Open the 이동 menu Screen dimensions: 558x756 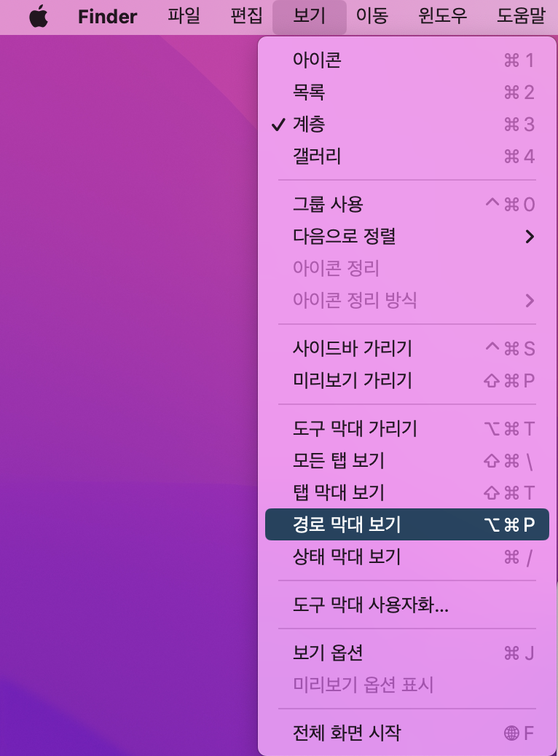tap(372, 17)
